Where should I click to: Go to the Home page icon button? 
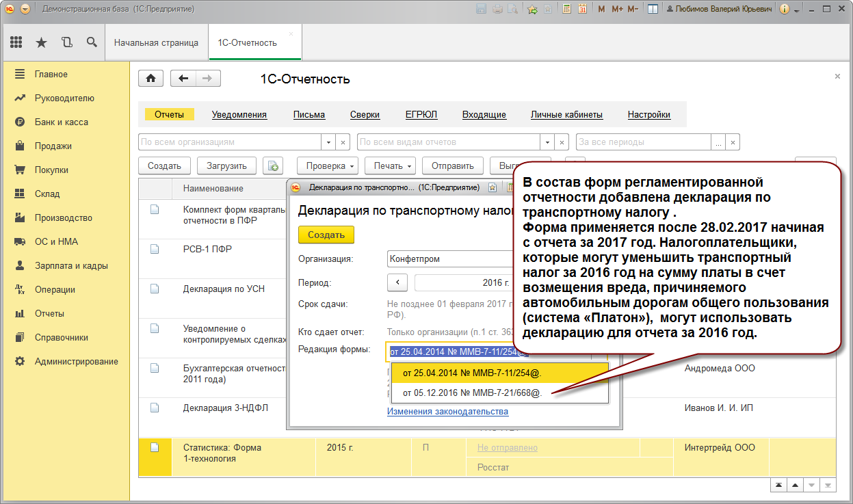[150, 79]
